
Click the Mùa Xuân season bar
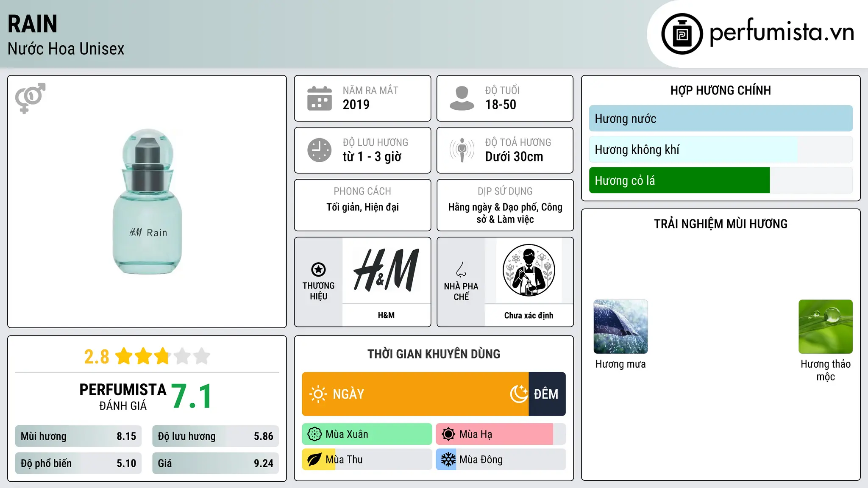tap(367, 434)
